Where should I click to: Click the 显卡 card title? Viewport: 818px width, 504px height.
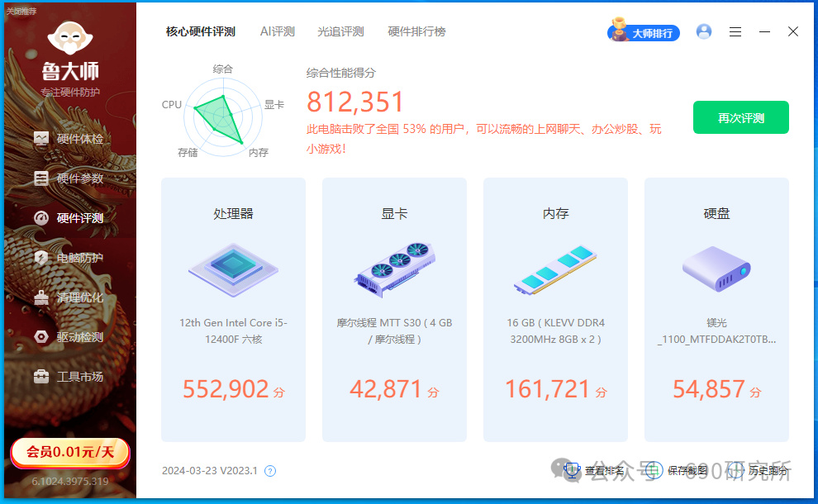click(x=394, y=213)
